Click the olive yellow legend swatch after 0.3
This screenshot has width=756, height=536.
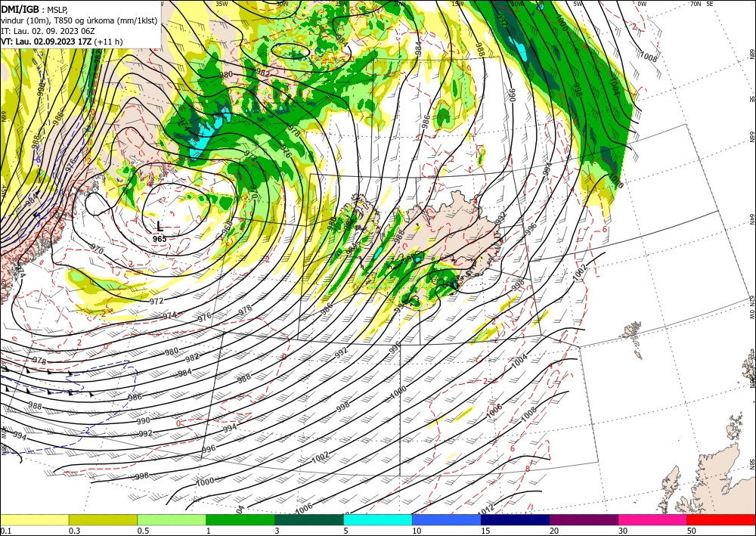[103, 519]
